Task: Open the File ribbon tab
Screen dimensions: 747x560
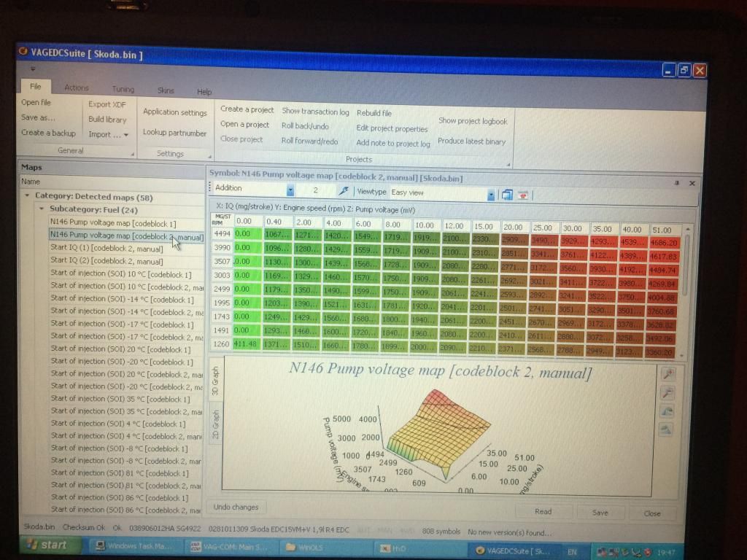Action: pos(36,86)
